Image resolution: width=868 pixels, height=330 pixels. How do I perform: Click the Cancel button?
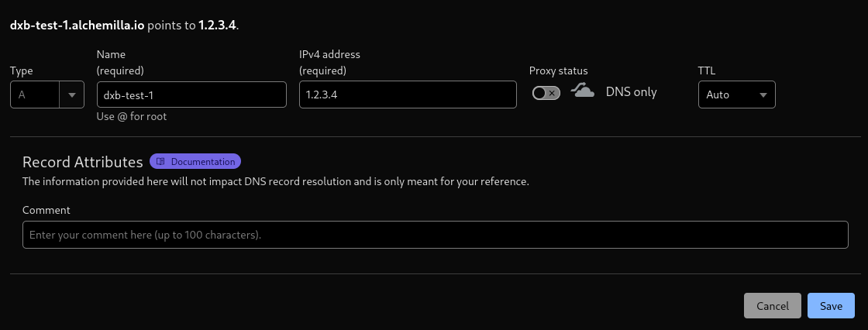point(772,306)
